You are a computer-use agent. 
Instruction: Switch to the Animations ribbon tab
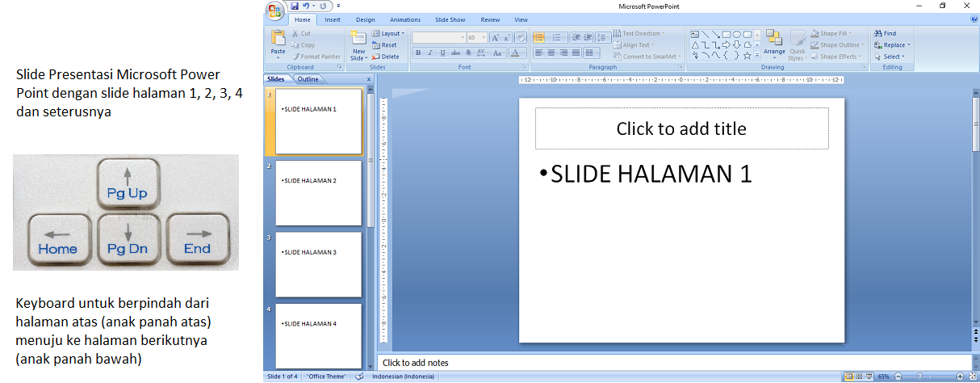[x=404, y=19]
